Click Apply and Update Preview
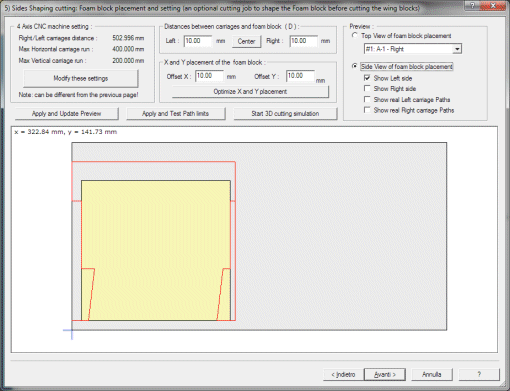510x391 pixels. (66, 114)
